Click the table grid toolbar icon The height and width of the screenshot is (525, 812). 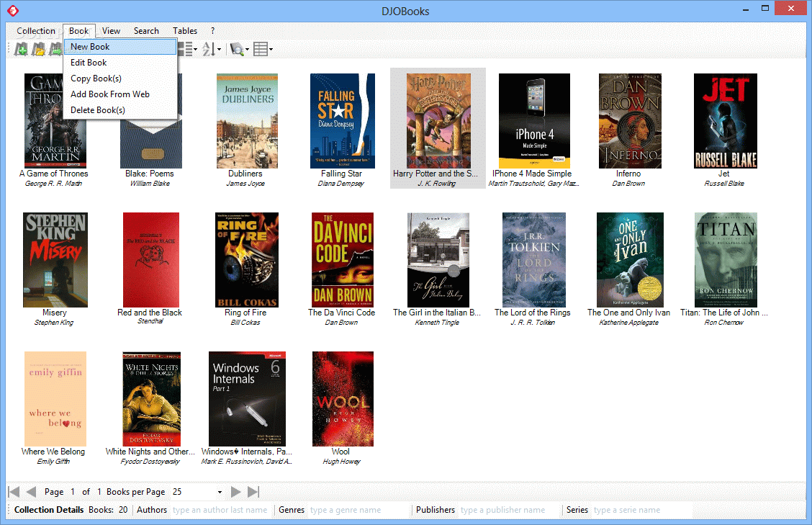coord(261,49)
